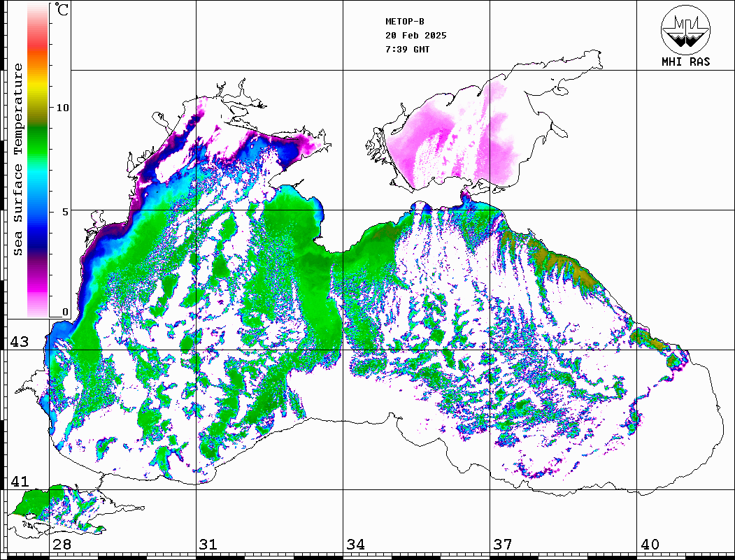Click latitude label '43'
This screenshot has height=560, width=735.
pyautogui.click(x=20, y=342)
